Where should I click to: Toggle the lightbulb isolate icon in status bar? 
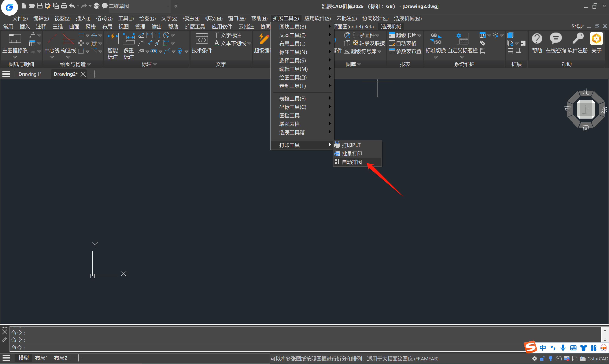551,359
